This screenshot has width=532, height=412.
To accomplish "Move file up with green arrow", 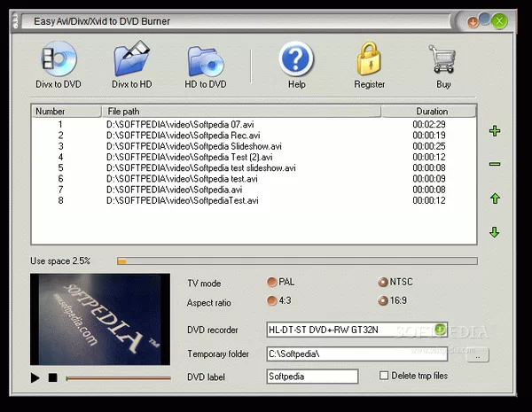I will tap(495, 198).
